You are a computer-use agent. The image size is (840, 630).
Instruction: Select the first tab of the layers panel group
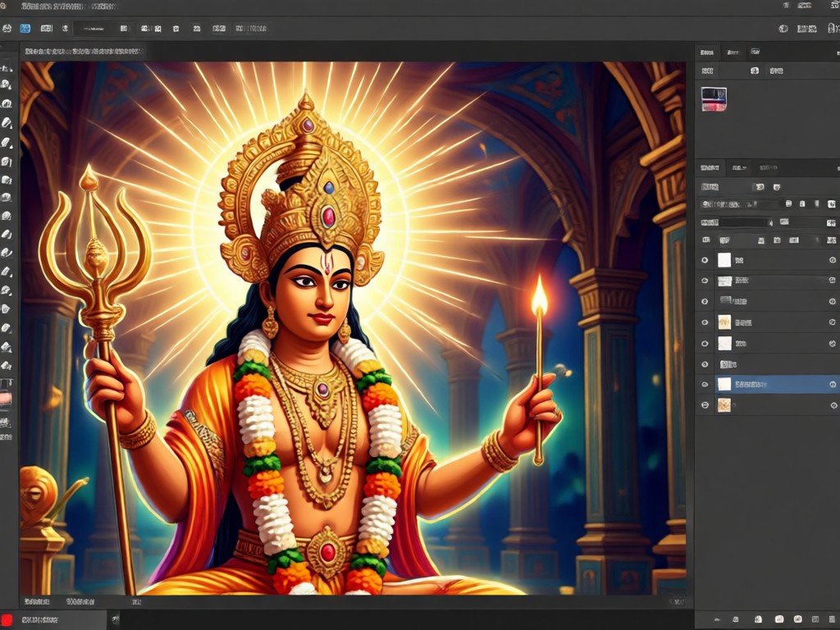point(710,167)
